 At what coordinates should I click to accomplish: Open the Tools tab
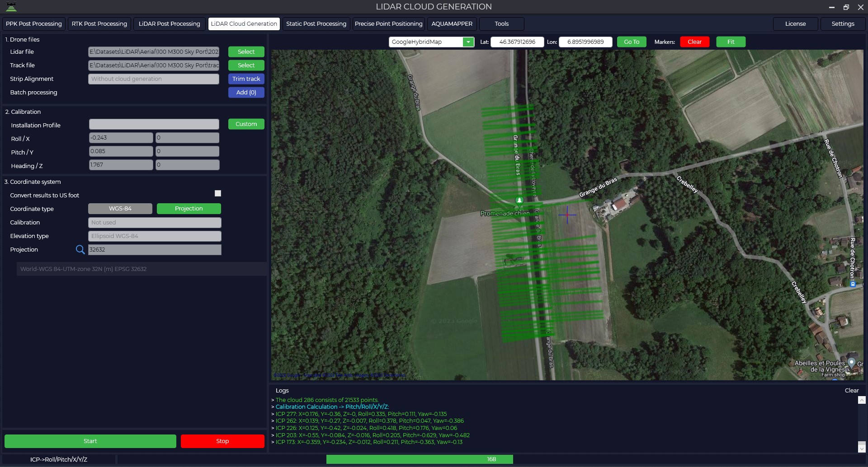(502, 24)
